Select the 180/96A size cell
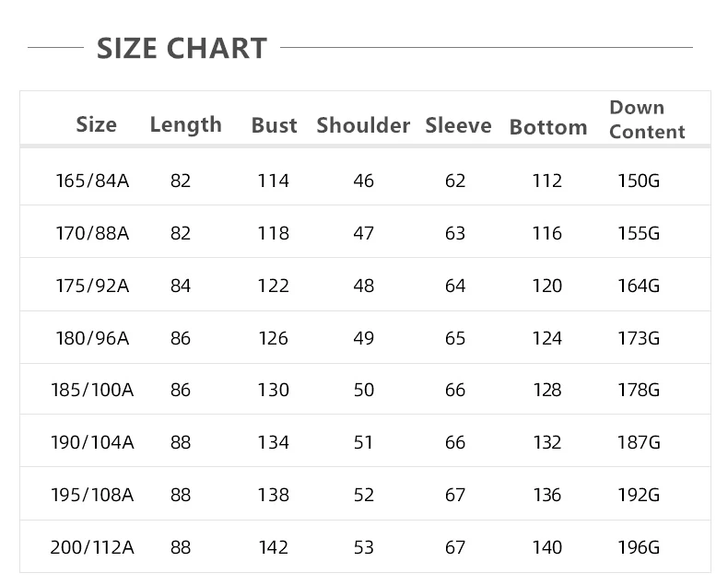The image size is (728, 585). pos(92,338)
